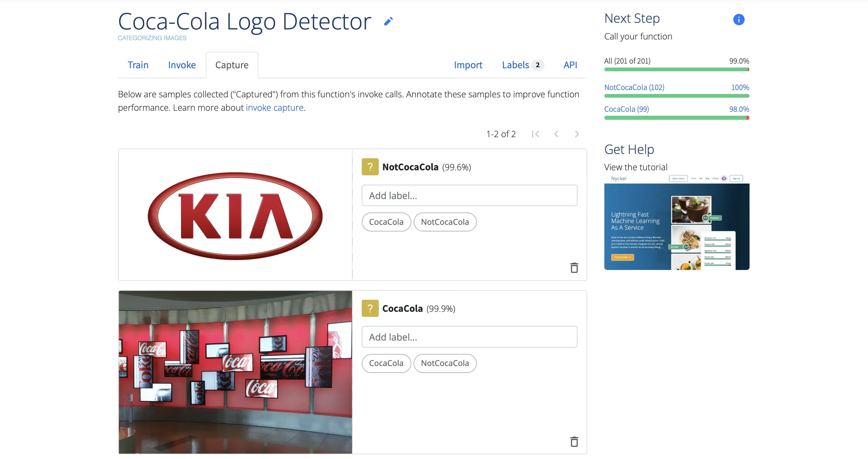868x459 pixels.
Task: Open the CocaCola (99) accuracy link
Action: click(626, 109)
